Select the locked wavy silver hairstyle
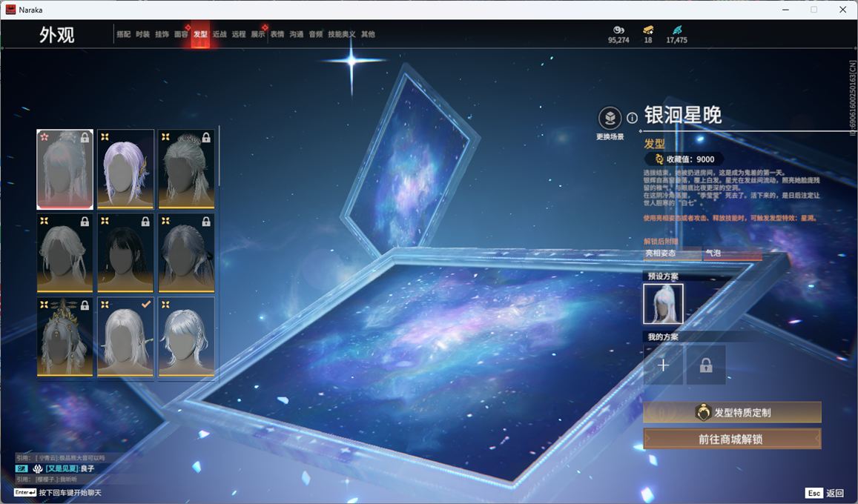858x504 pixels. point(65,253)
